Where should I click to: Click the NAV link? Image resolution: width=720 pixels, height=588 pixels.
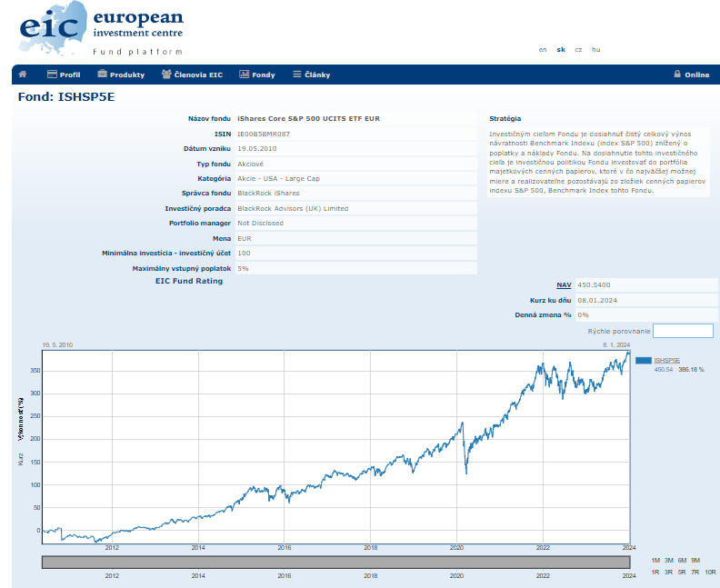564,285
